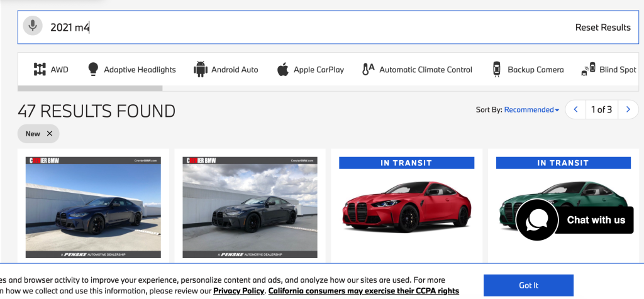This screenshot has height=299, width=644.
Task: Click the 47 RESULTS FOUND heading
Action: pyautogui.click(x=96, y=111)
